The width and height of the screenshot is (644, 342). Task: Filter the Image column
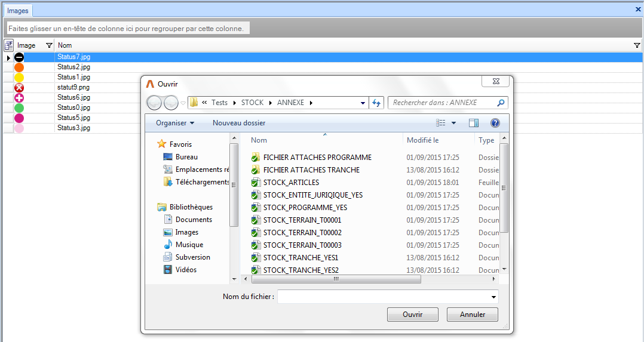point(49,45)
